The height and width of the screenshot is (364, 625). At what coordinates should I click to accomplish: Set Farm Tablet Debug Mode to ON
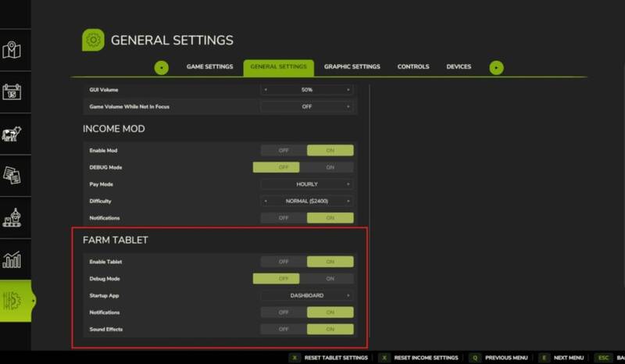(330, 278)
